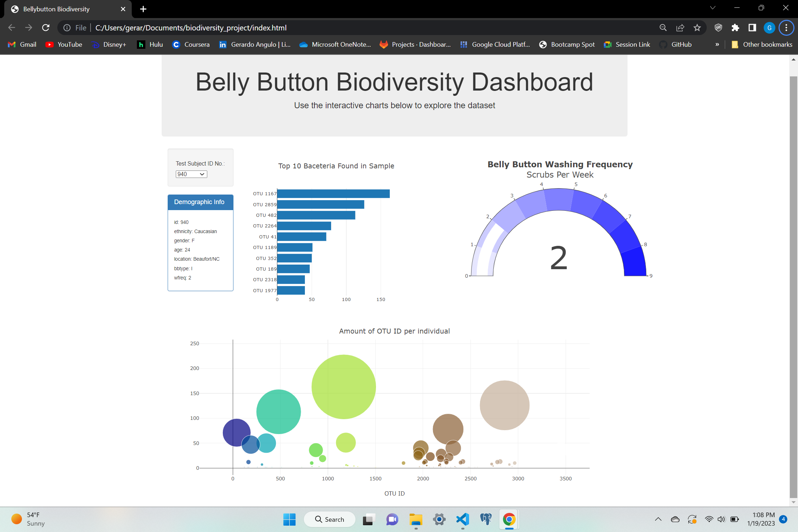The height and width of the screenshot is (532, 798).
Task: Open the Gmail bookmark
Action: (22, 45)
